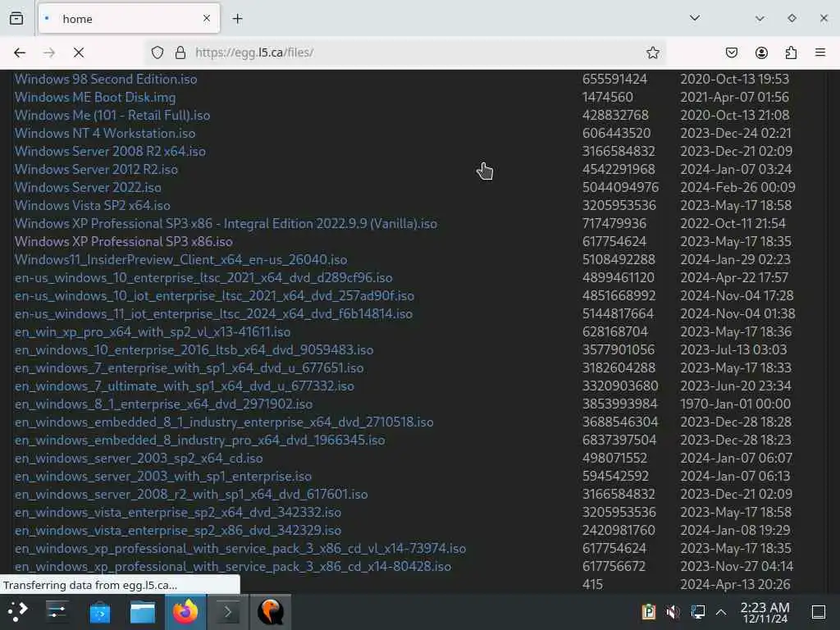840x630 pixels.
Task: Select the 'home' browser tab
Action: (129, 19)
